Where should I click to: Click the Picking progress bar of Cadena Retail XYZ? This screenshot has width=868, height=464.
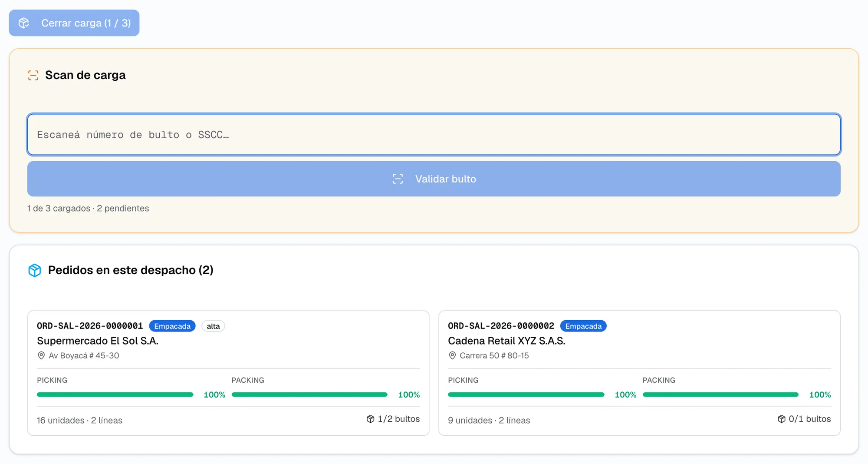(x=526, y=394)
